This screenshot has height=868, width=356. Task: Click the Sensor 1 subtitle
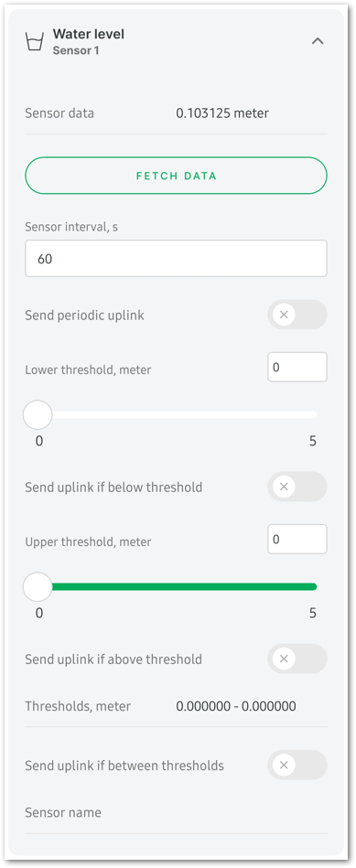[76, 50]
